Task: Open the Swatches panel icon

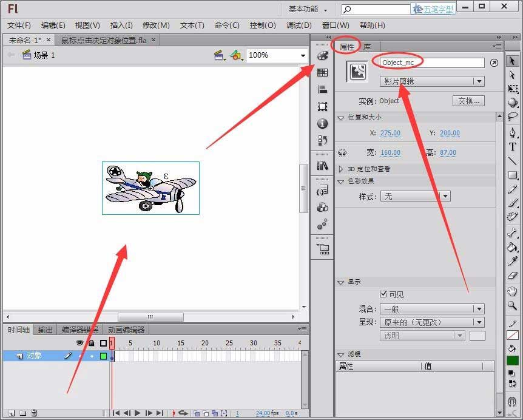Action: (323, 73)
